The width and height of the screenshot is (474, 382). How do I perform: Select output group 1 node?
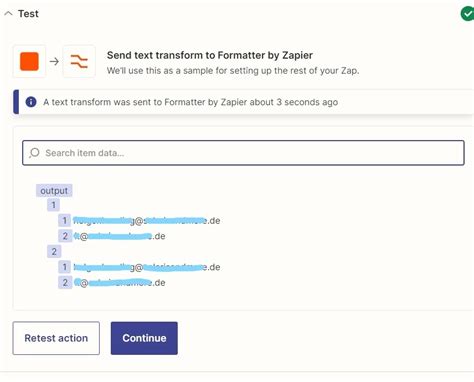53,205
